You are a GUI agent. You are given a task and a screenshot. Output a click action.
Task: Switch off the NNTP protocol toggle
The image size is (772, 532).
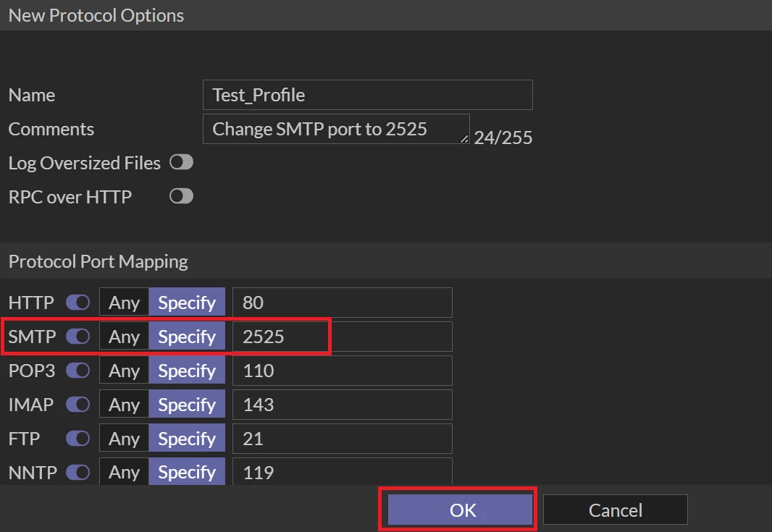(x=77, y=472)
